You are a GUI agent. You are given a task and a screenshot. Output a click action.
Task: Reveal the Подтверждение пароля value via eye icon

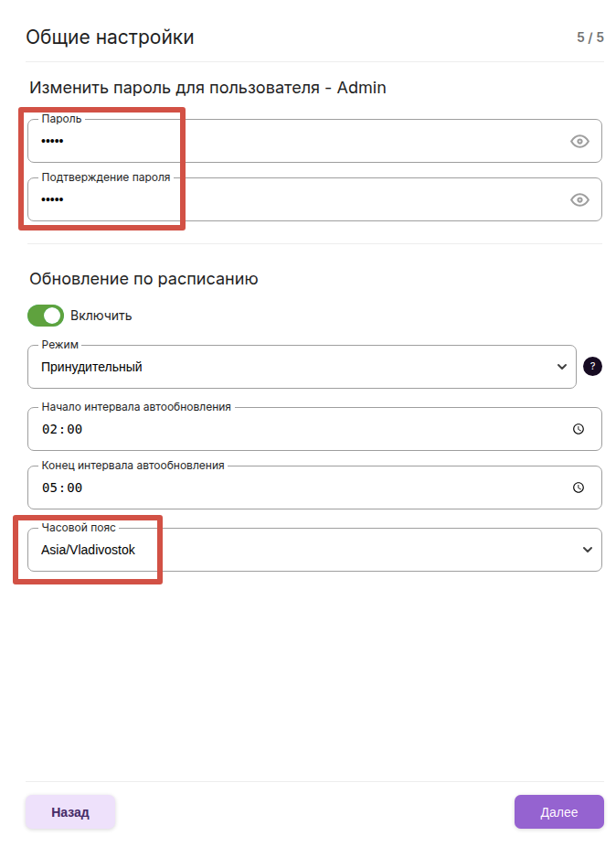pos(579,199)
